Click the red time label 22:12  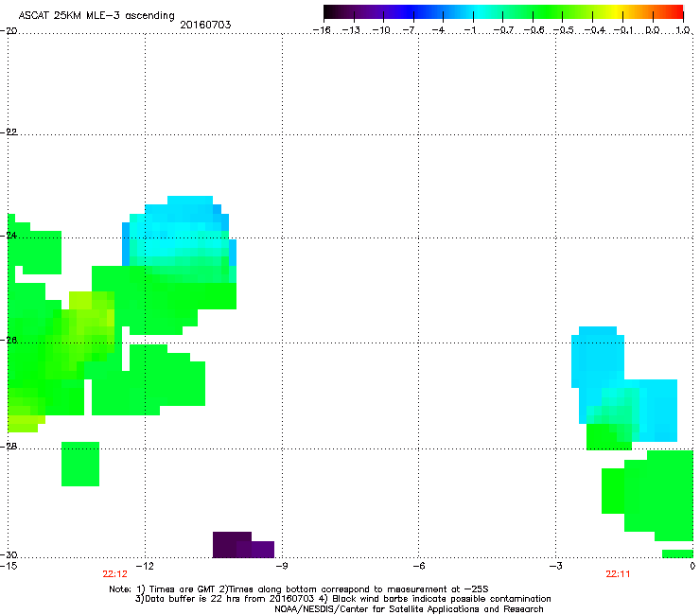tap(114, 574)
